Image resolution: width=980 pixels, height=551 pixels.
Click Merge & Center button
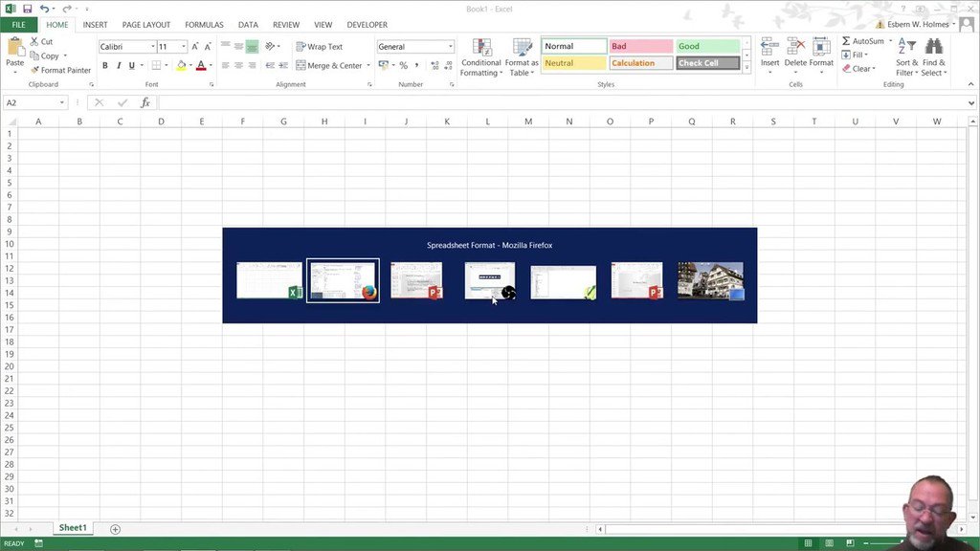tap(329, 66)
